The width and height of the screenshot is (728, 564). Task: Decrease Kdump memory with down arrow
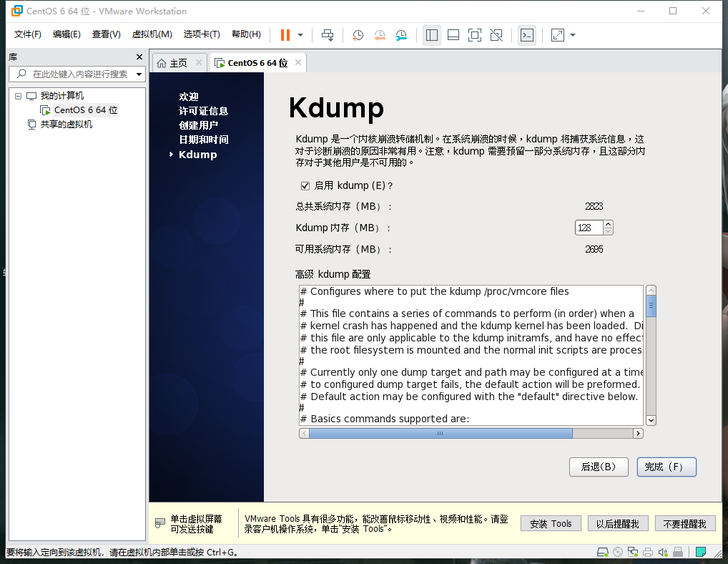(608, 231)
